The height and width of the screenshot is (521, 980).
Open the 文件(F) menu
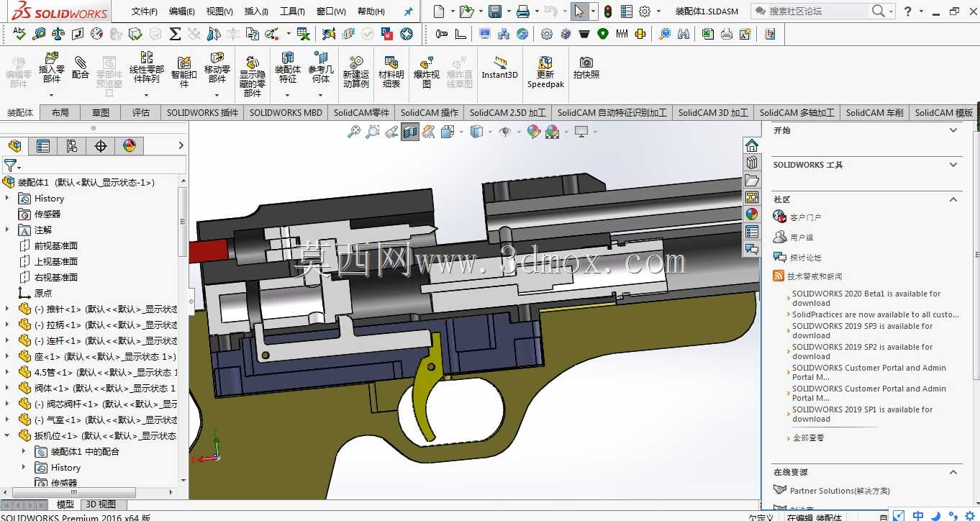coord(145,12)
